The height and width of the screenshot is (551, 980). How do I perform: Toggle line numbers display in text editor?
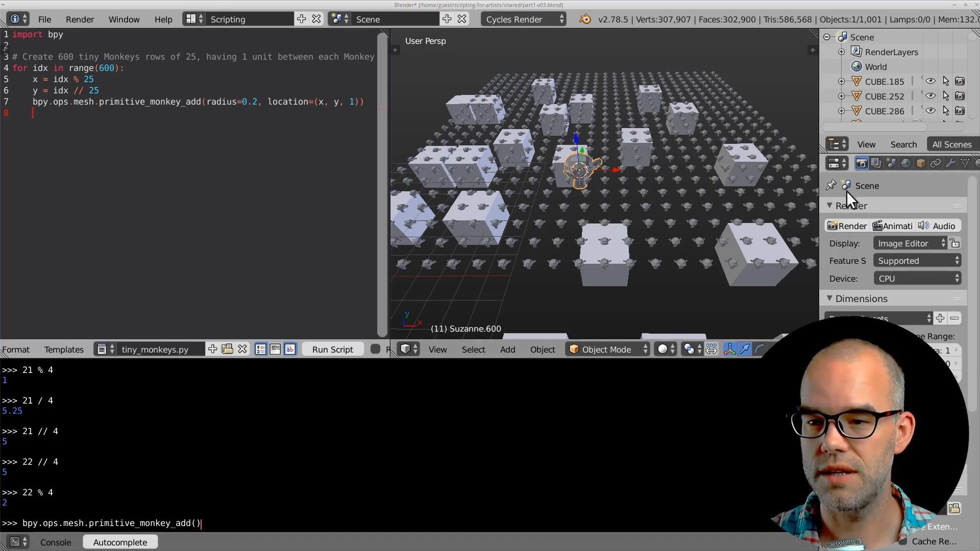(x=261, y=349)
